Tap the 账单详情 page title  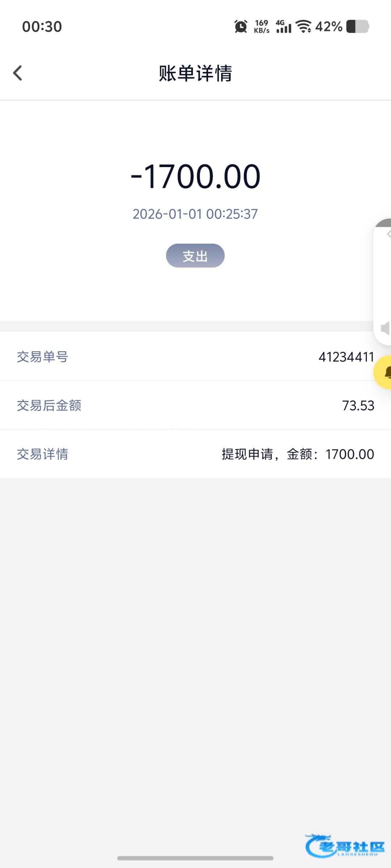(195, 73)
